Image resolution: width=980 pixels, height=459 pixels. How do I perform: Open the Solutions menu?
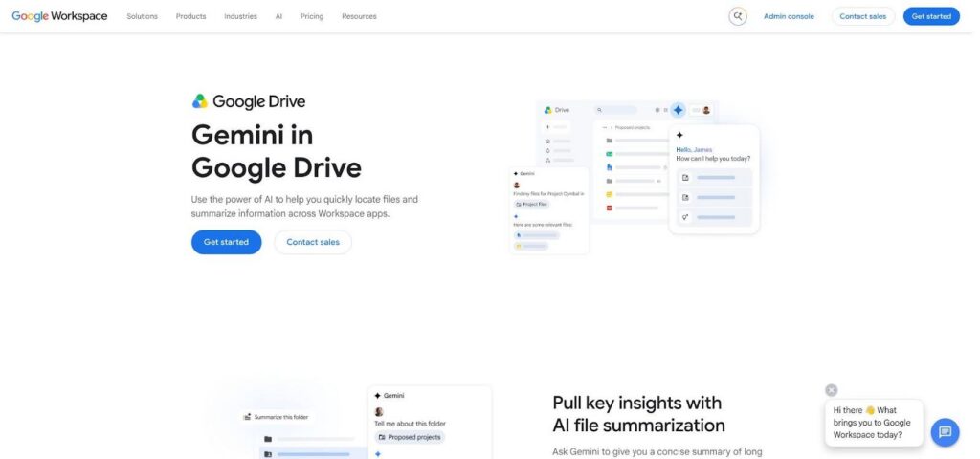142,16
